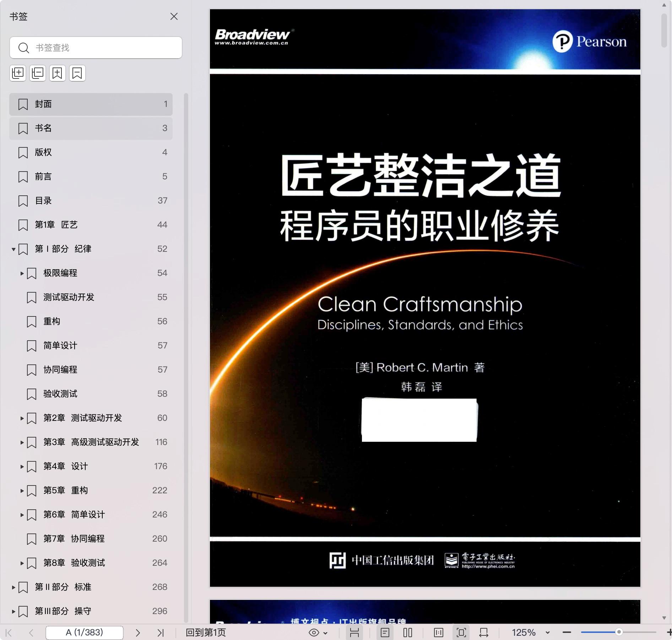The width and height of the screenshot is (672, 640).
Task: Open the 目录 bookmark entry
Action: [x=43, y=201]
